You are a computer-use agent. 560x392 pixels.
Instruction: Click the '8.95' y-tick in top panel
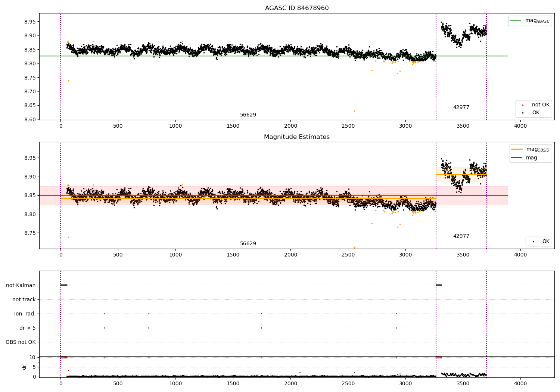(x=30, y=22)
